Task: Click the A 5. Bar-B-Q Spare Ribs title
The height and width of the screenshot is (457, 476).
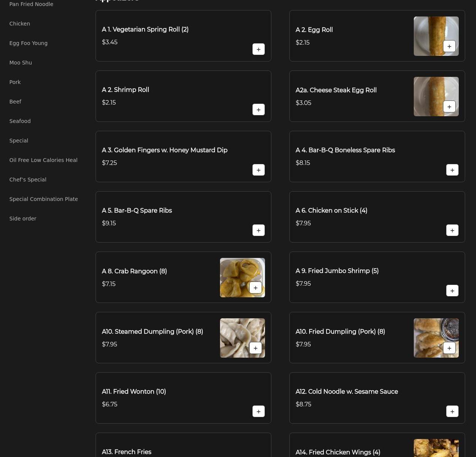Action: coord(137,211)
